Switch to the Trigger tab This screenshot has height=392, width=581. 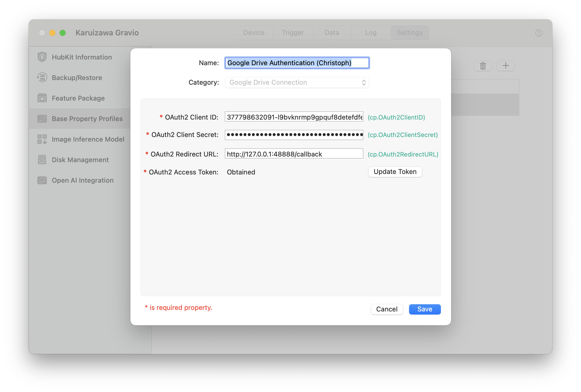coord(293,33)
